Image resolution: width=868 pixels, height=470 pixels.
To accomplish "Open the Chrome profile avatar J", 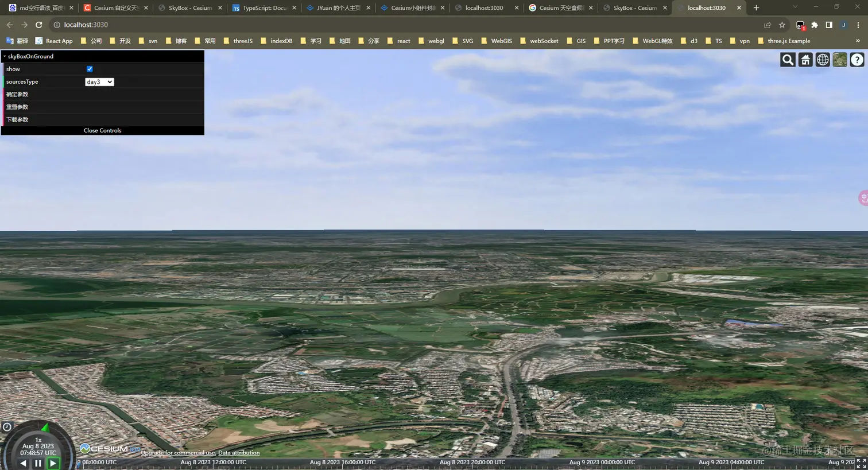I will [x=844, y=25].
